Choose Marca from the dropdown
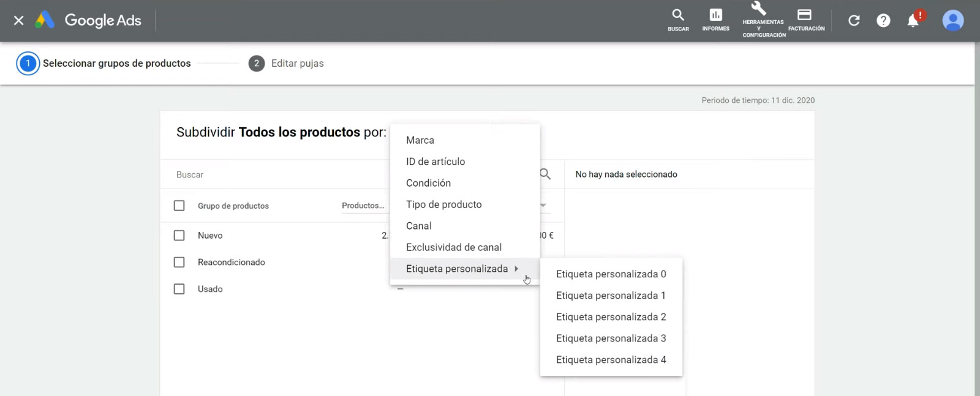Screen dimensions: 980x396 [x=465, y=140]
